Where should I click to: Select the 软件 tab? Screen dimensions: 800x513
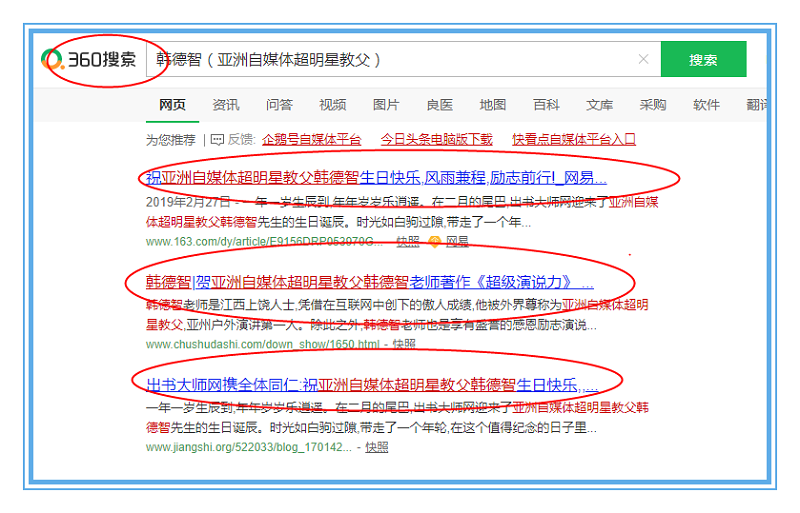pos(706,105)
